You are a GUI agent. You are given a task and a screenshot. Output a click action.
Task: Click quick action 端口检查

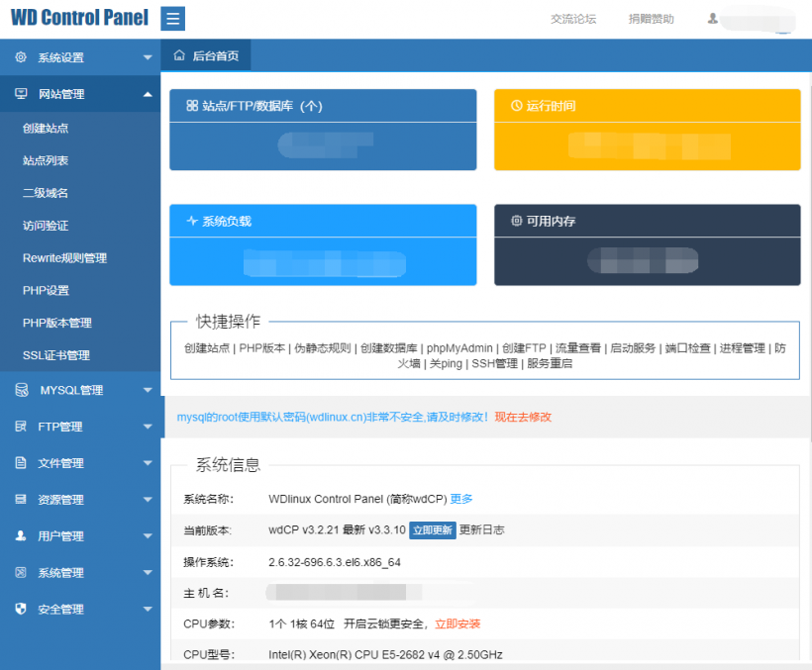click(x=687, y=348)
